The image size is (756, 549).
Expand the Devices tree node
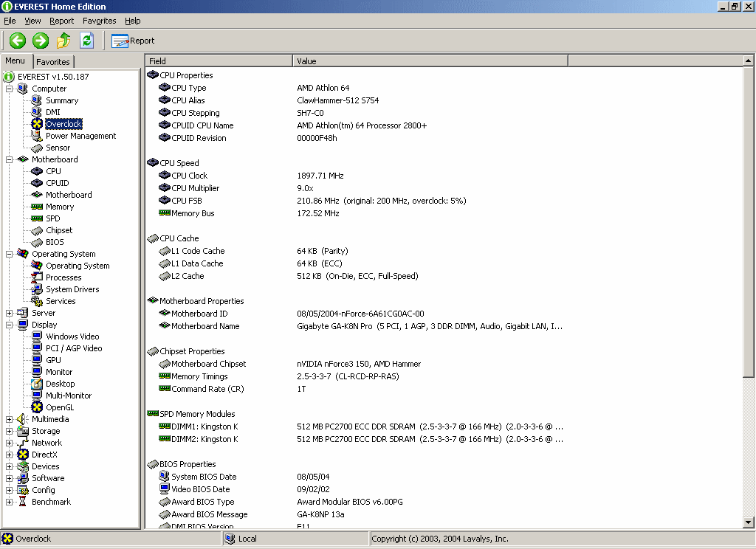(9, 466)
